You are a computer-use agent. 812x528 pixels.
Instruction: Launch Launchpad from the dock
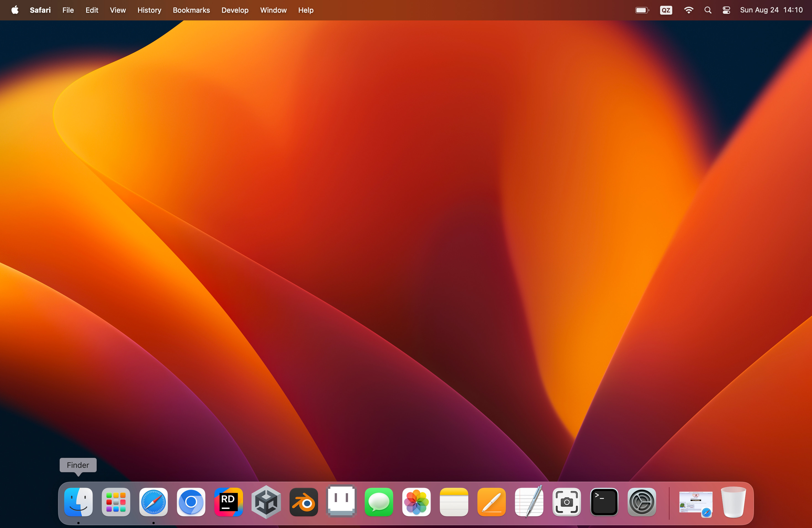[116, 502]
